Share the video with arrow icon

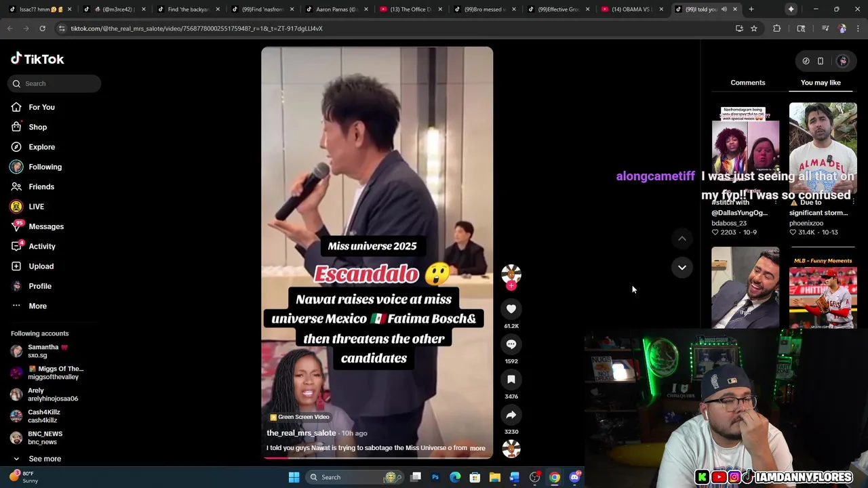(511, 415)
